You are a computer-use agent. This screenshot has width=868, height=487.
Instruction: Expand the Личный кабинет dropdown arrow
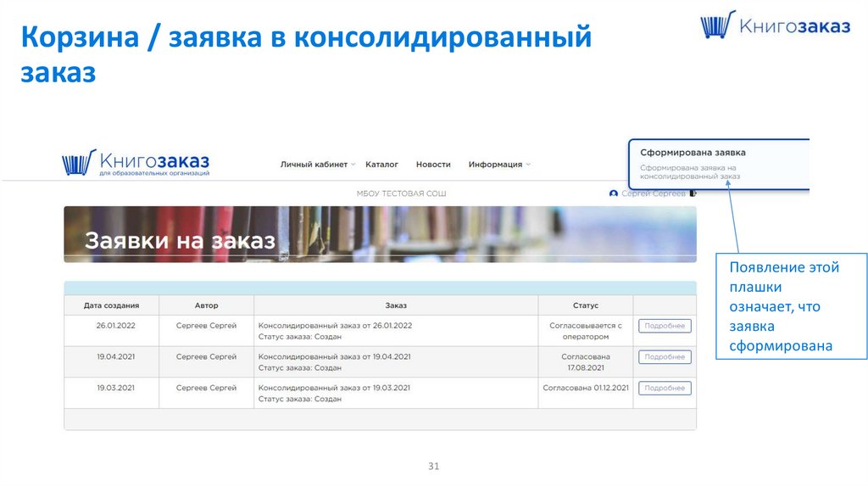point(353,165)
